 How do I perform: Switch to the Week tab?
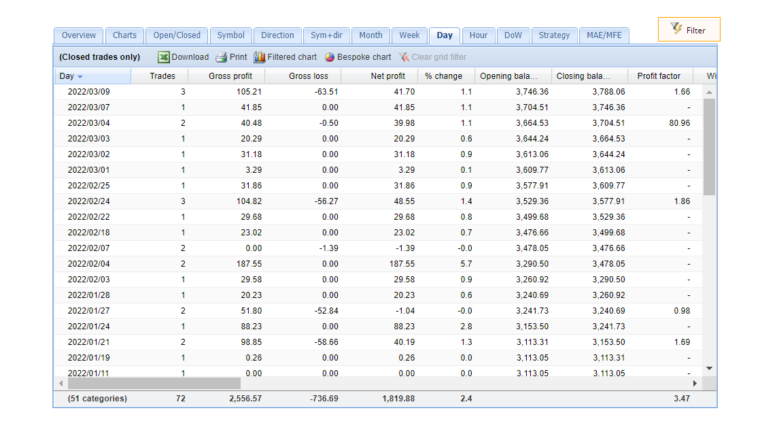pyautogui.click(x=409, y=35)
